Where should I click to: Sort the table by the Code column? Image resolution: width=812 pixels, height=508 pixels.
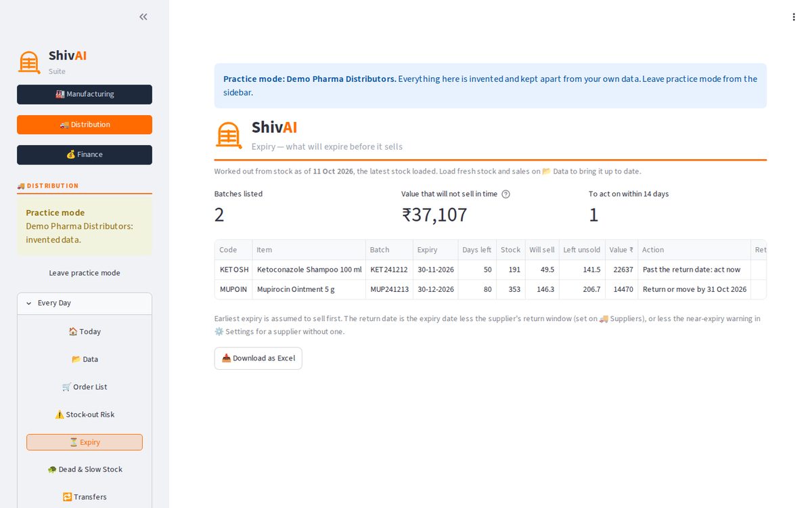233,250
